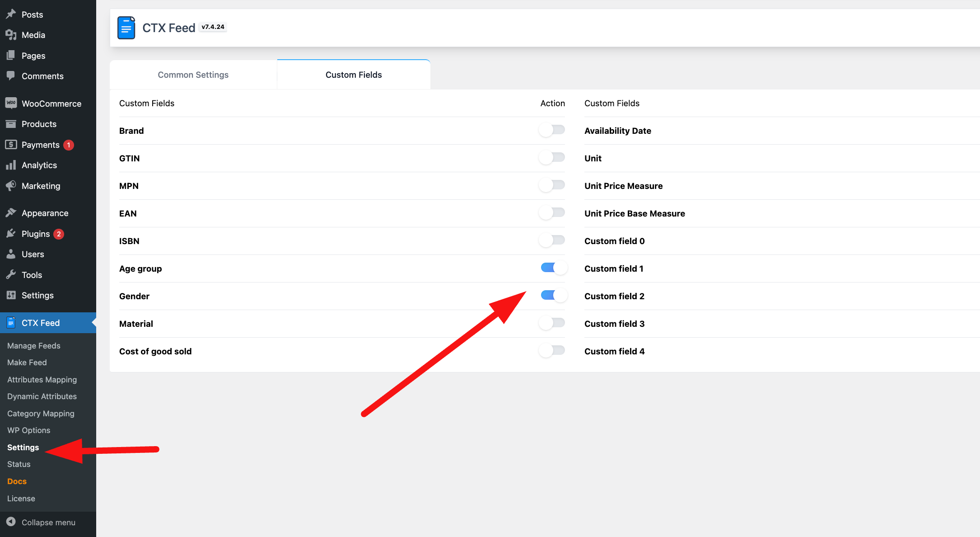Viewport: 980px width, 537px height.
Task: Click the Analytics bar chart icon
Action: pyautogui.click(x=11, y=165)
